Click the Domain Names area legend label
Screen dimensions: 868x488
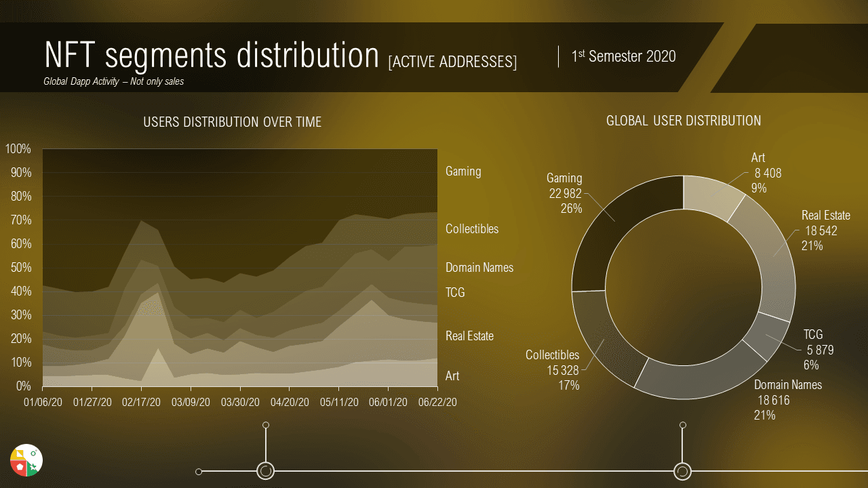(479, 268)
